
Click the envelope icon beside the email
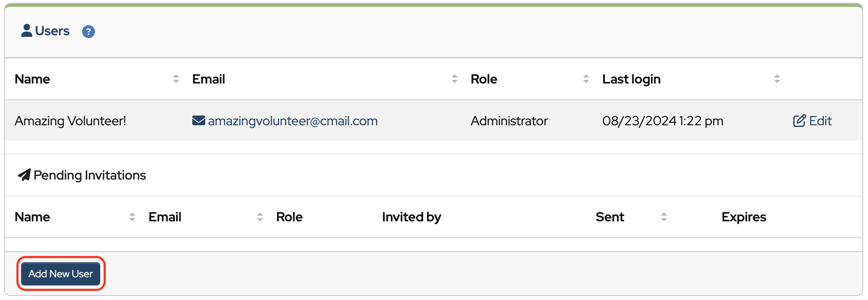pos(198,121)
